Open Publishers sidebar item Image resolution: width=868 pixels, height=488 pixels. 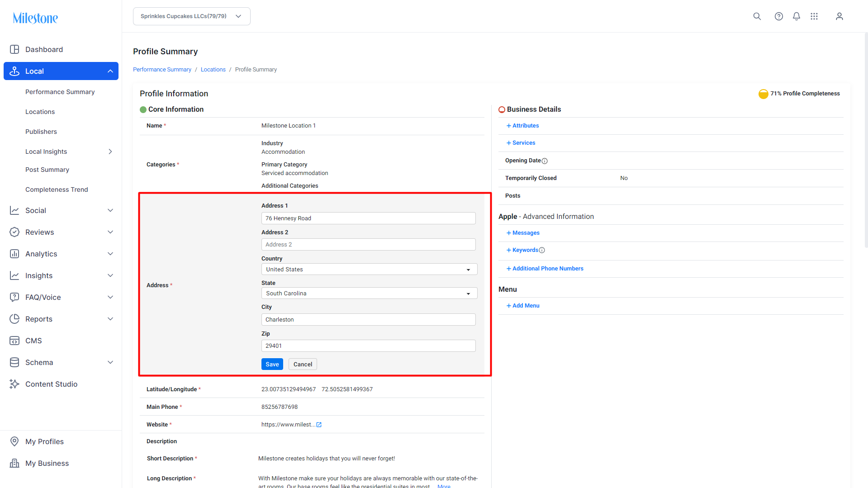point(41,132)
